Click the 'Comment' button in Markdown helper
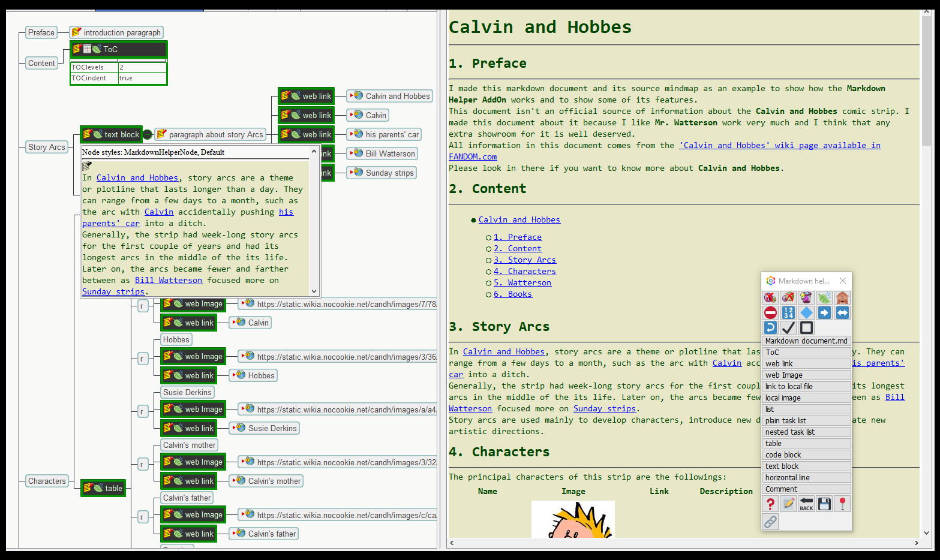Screen dimensions: 940x560 coord(806,489)
